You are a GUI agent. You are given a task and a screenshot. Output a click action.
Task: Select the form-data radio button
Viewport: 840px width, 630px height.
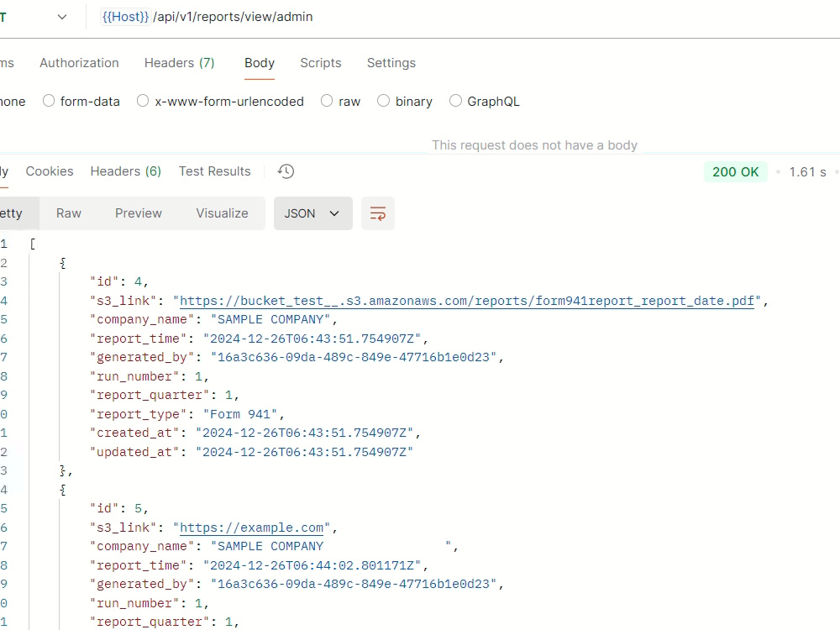click(x=49, y=101)
